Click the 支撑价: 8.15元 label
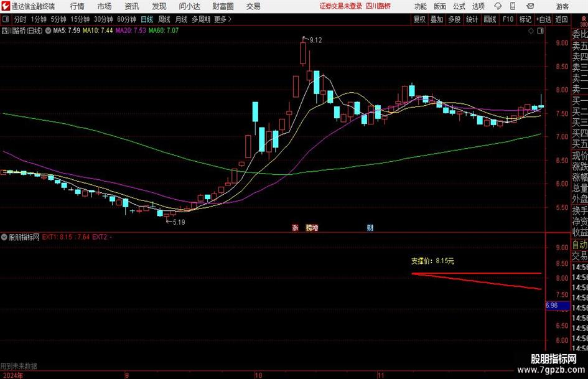The image size is (588, 379). 432,261
